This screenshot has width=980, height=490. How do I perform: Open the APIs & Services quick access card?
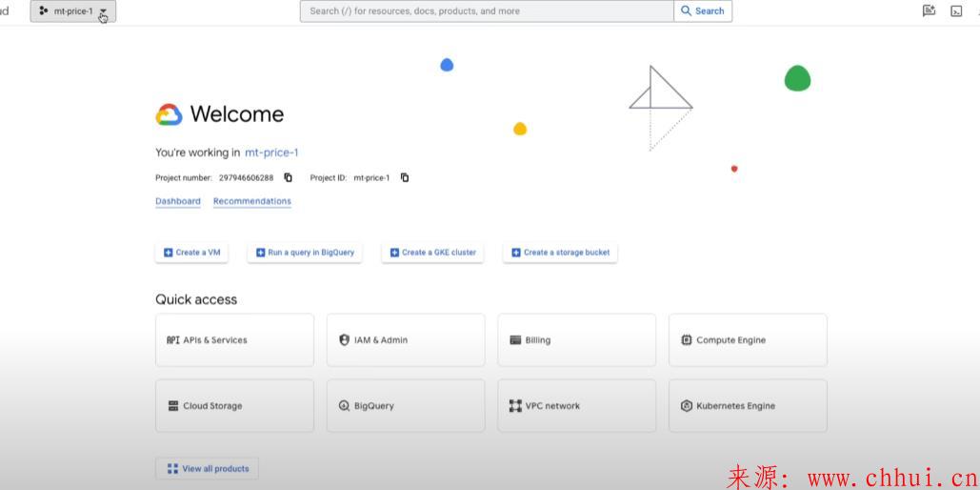coord(234,339)
